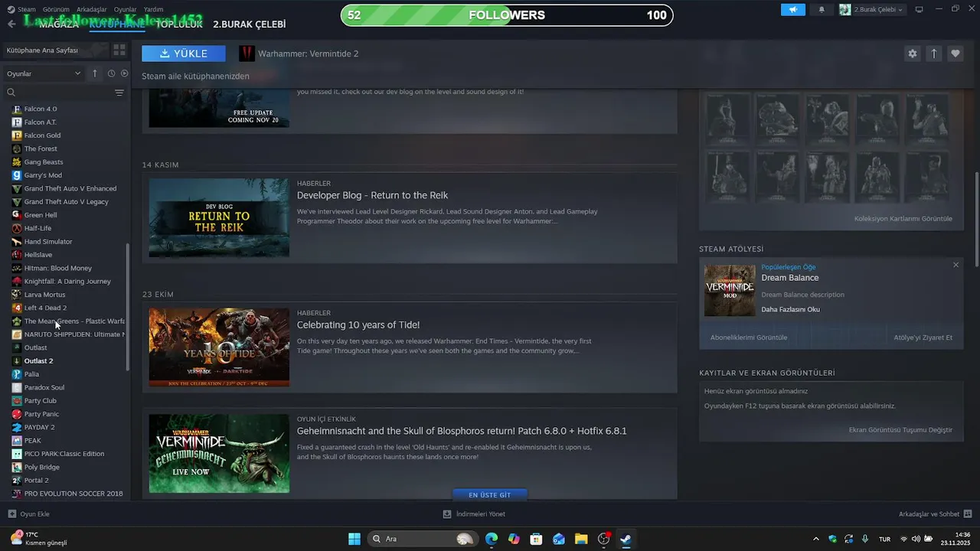Click the İndirmeleri Yönet download icon
This screenshot has width=980, height=551.
point(447,514)
